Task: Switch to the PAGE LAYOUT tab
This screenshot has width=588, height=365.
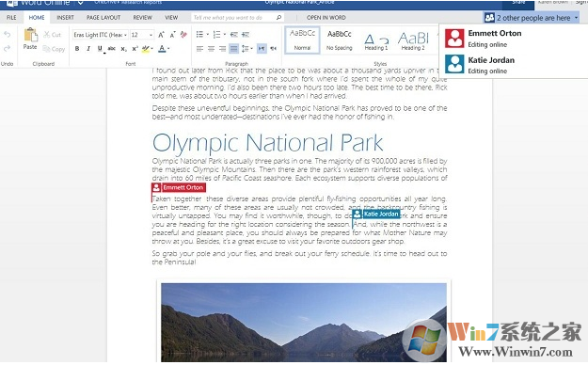Action: point(103,18)
